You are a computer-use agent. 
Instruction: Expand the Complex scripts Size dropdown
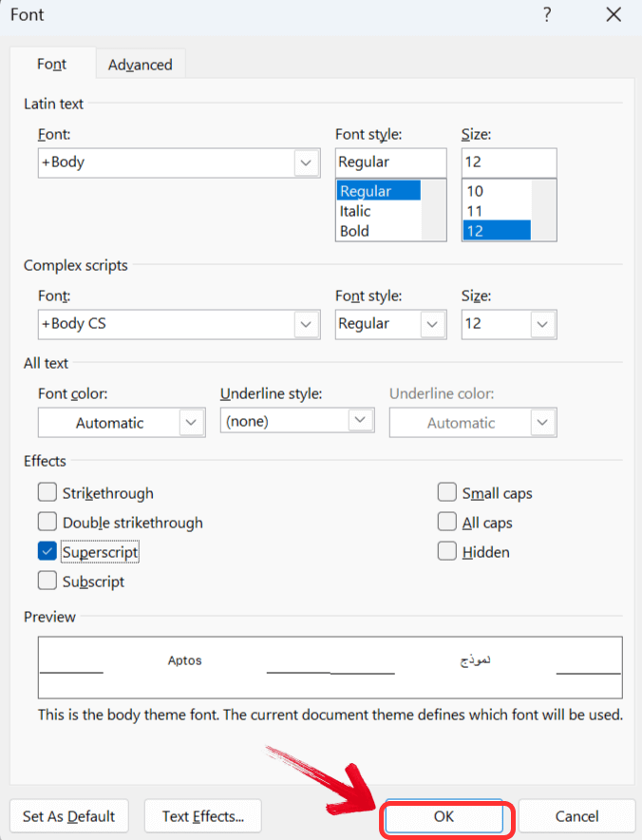point(542,324)
